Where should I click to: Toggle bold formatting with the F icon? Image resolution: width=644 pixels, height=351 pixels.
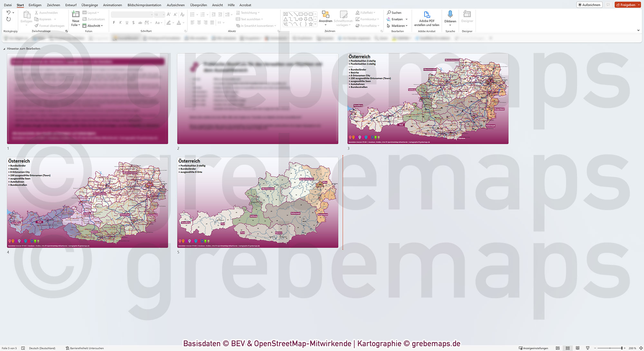pos(114,23)
